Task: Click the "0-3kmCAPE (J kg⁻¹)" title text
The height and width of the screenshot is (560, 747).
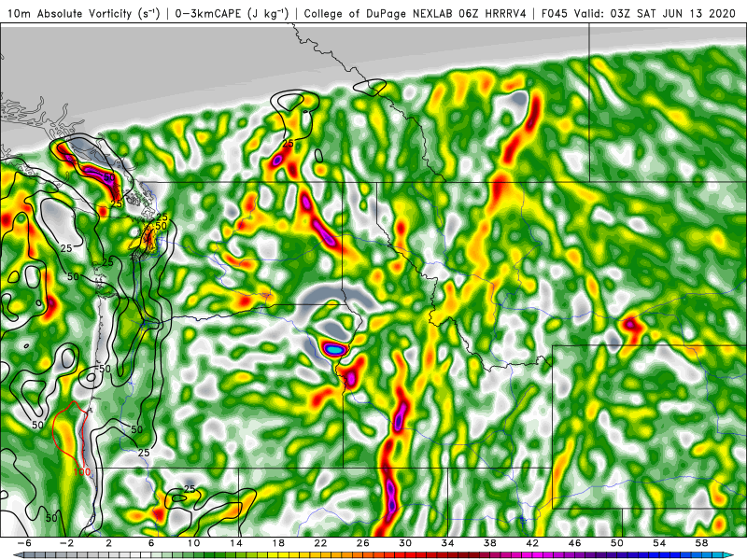Action: pos(232,14)
